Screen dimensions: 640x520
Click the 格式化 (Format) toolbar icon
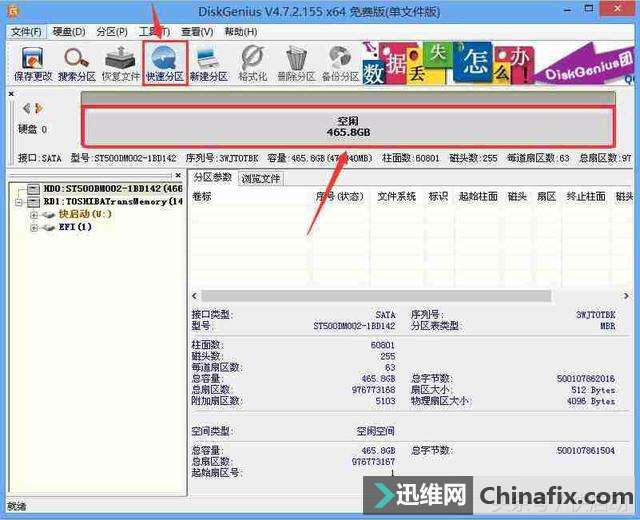tap(252, 62)
